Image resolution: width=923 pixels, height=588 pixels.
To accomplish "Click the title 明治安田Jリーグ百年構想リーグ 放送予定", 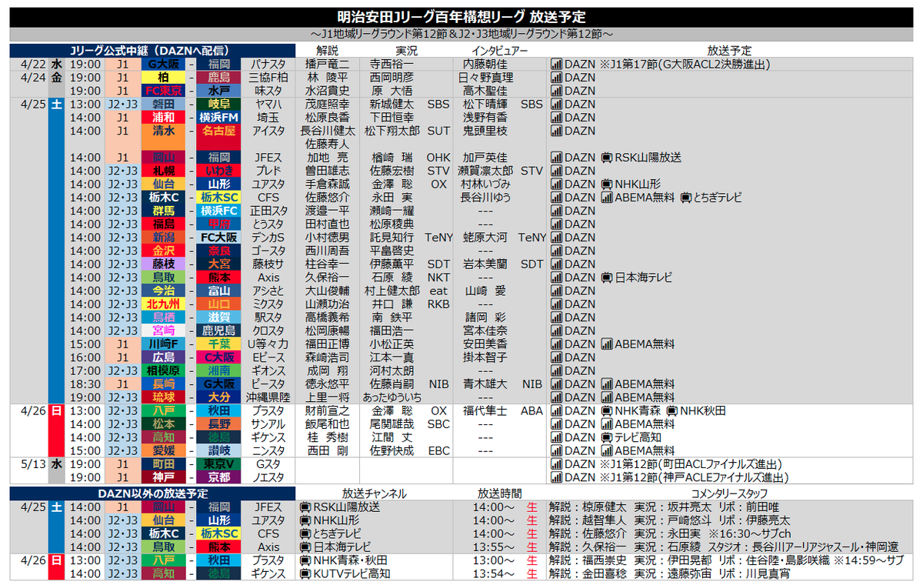I will (x=461, y=18).
